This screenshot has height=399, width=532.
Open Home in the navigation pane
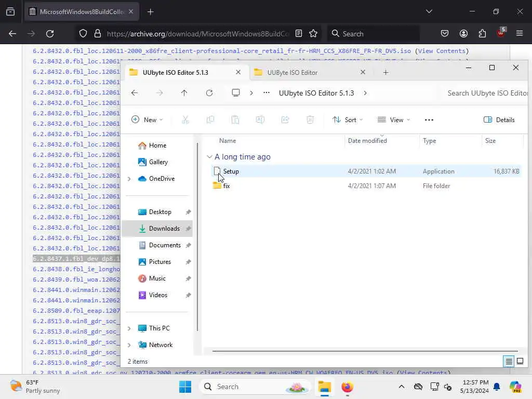click(158, 145)
